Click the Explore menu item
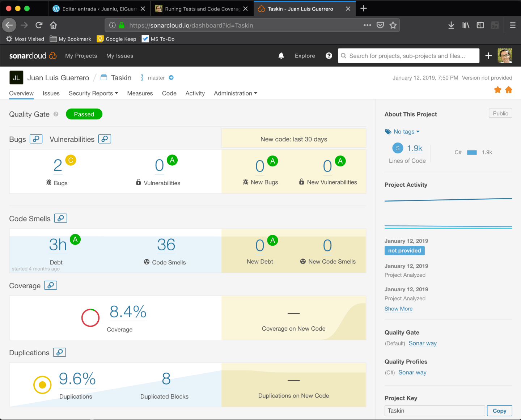Screen dimensions: 521x420 click(305, 56)
